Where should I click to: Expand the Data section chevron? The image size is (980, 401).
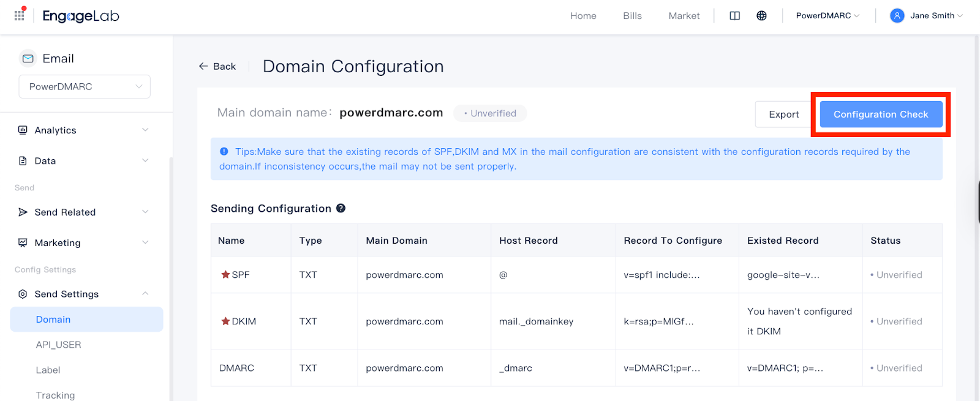click(x=145, y=160)
